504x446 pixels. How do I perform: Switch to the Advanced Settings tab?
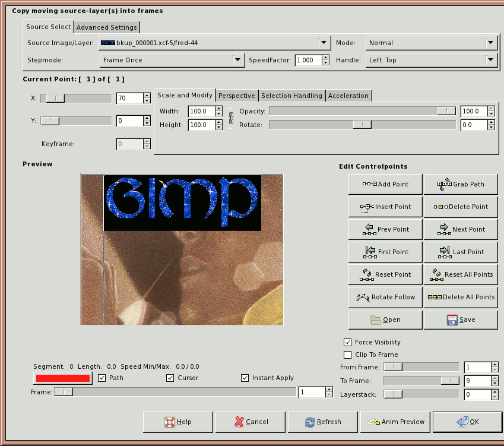[107, 27]
